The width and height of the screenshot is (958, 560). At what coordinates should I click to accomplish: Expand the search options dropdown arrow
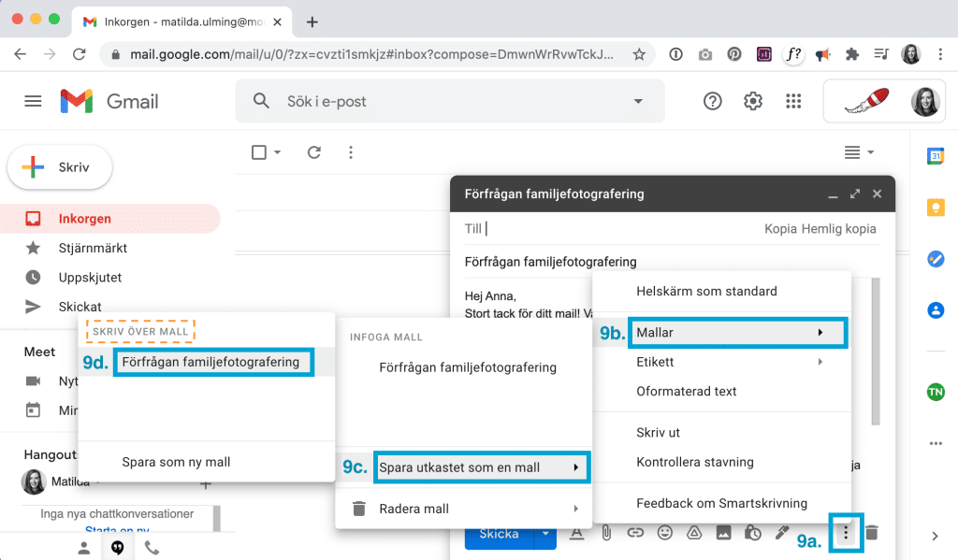click(x=638, y=101)
